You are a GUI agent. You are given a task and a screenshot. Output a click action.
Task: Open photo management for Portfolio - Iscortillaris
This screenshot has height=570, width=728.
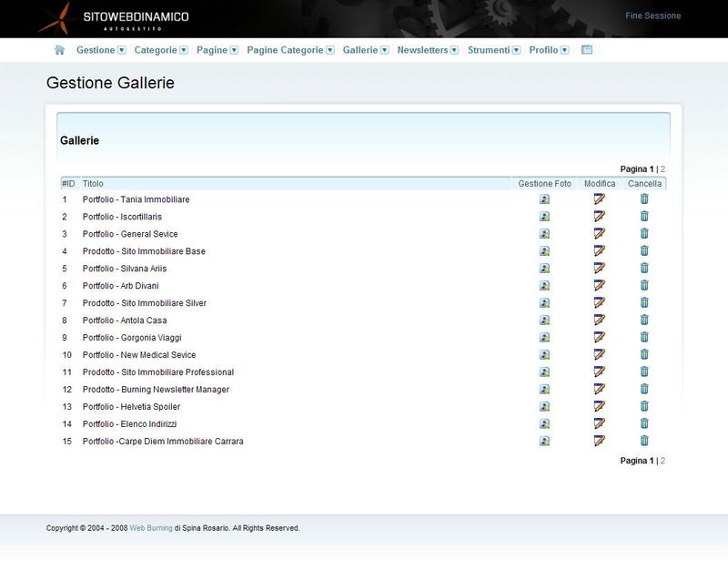click(544, 217)
